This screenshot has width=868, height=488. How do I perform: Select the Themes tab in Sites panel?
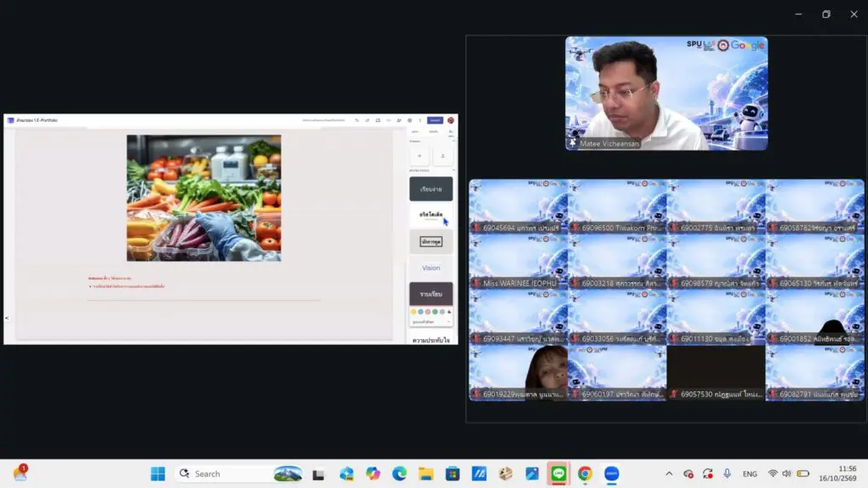[451, 131]
